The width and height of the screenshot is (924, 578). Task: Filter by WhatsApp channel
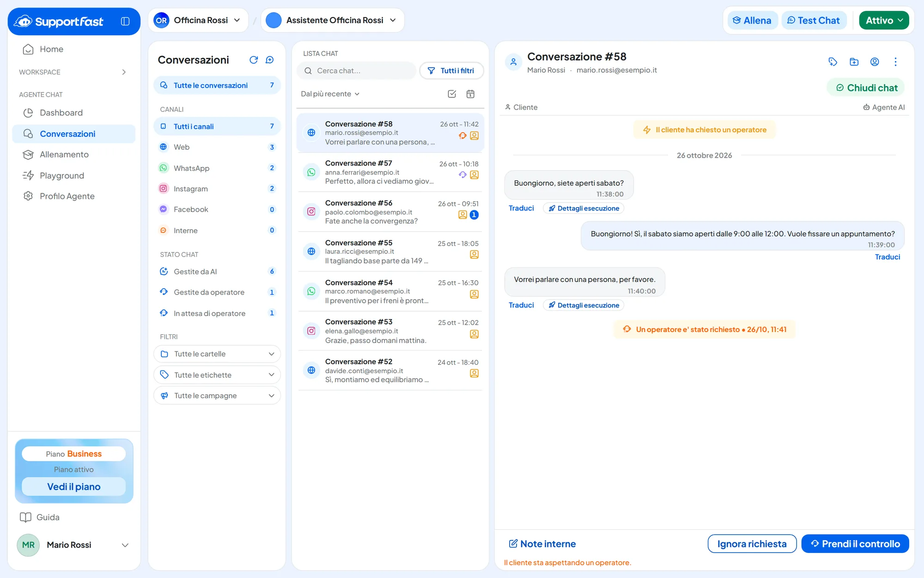pyautogui.click(x=217, y=168)
